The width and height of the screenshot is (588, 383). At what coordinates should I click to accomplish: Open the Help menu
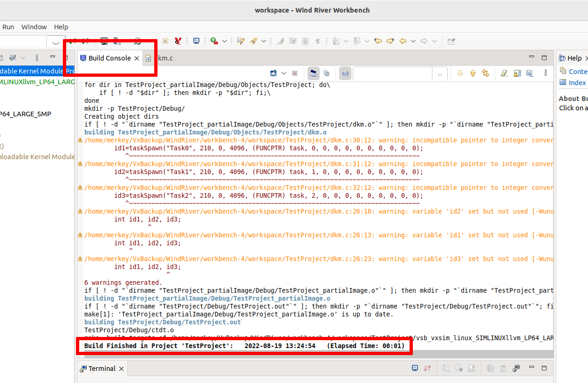[x=61, y=27]
